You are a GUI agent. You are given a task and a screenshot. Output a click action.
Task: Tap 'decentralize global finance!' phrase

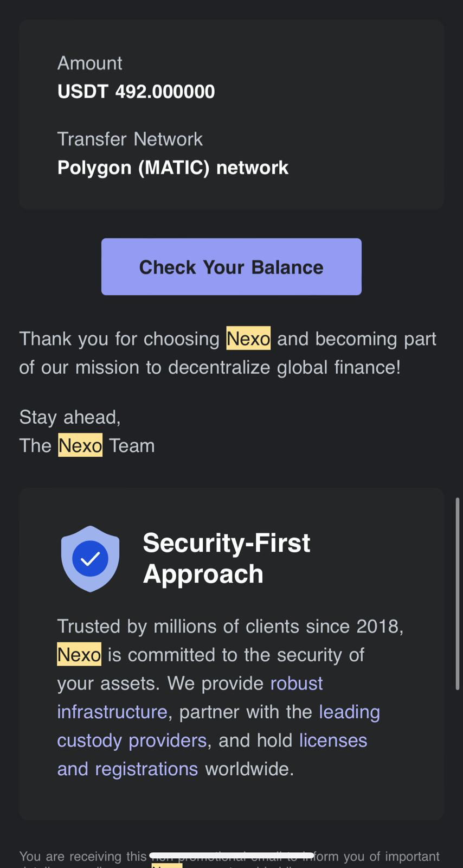[284, 367]
